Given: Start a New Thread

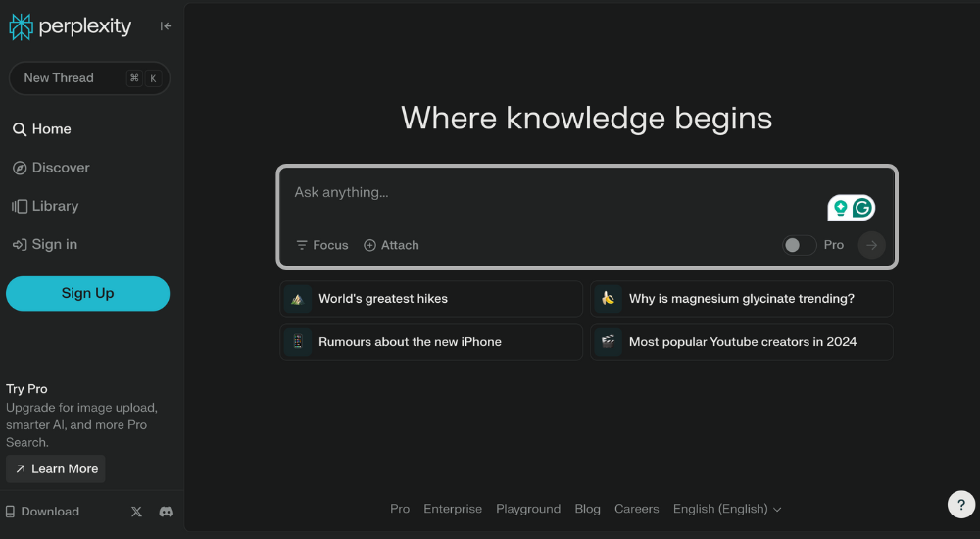Looking at the screenshot, I should tap(89, 78).
